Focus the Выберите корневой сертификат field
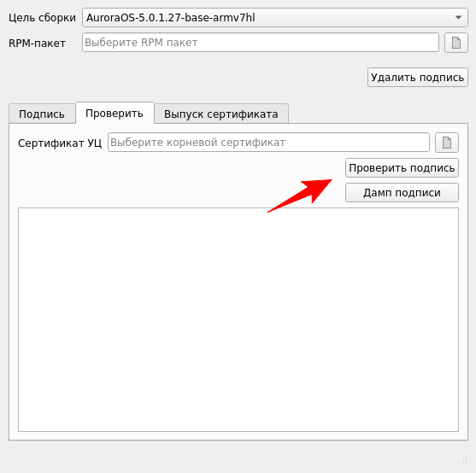 [268, 143]
